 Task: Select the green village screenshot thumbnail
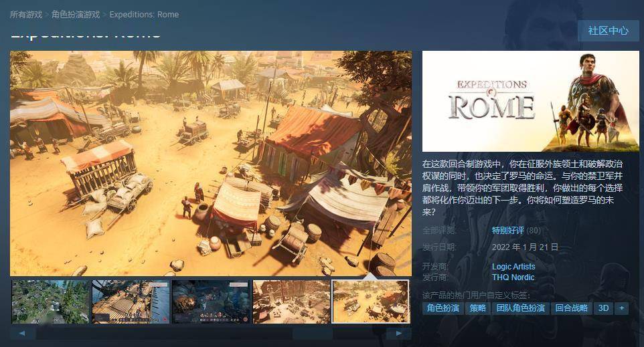pyautogui.click(x=50, y=302)
